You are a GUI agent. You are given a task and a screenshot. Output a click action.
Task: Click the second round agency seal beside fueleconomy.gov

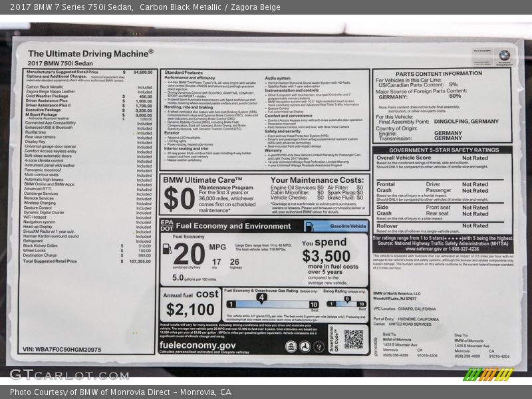(305, 346)
